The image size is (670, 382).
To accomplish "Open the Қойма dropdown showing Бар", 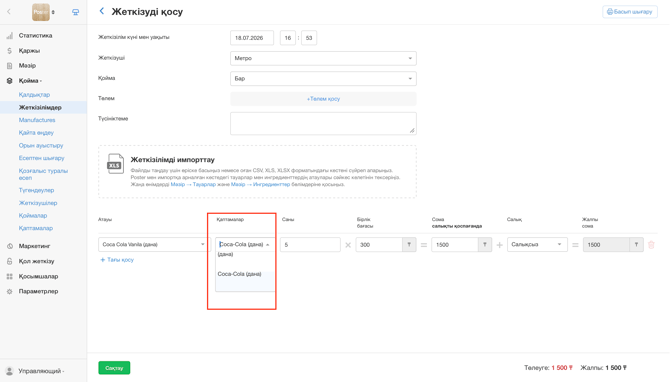I will pos(323,79).
